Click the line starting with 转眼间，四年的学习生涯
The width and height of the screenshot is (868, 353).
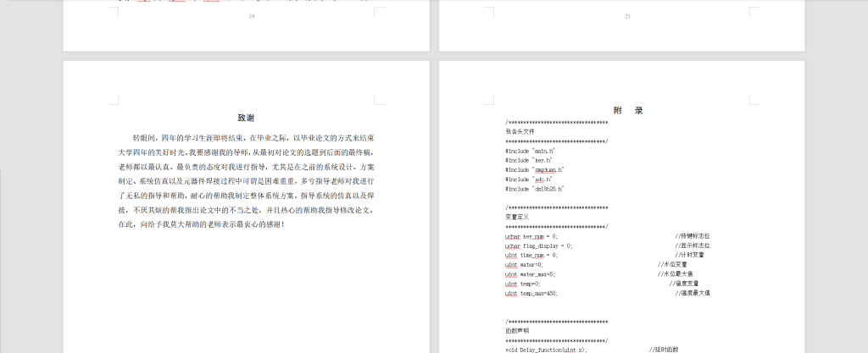pos(253,137)
